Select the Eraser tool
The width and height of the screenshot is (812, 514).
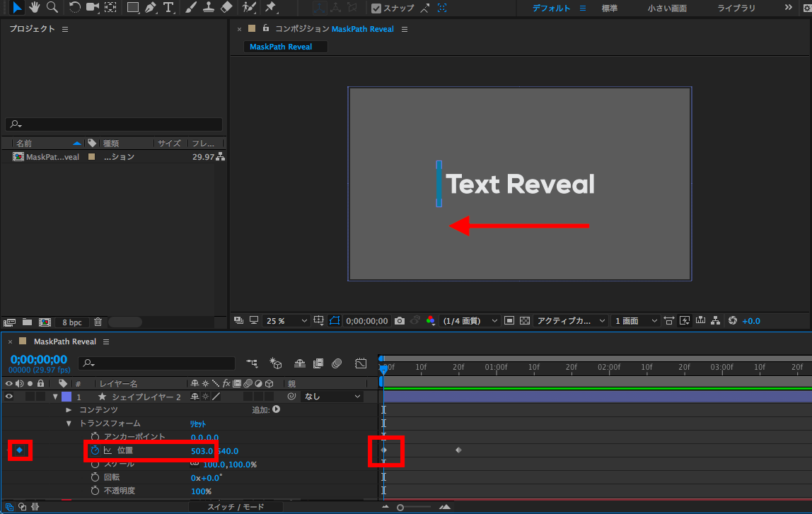click(226, 8)
